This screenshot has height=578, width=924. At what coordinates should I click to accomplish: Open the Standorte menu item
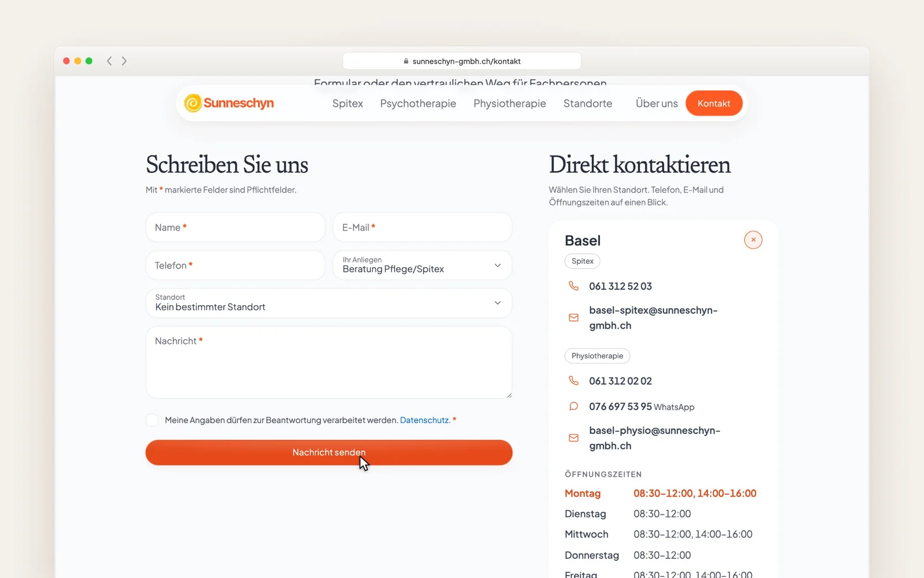pos(588,103)
